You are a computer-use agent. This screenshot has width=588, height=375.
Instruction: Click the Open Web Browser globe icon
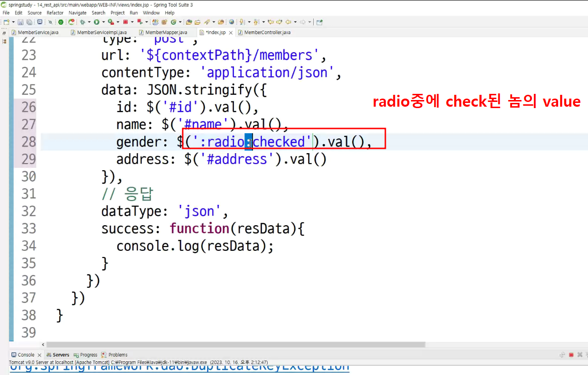[231, 22]
